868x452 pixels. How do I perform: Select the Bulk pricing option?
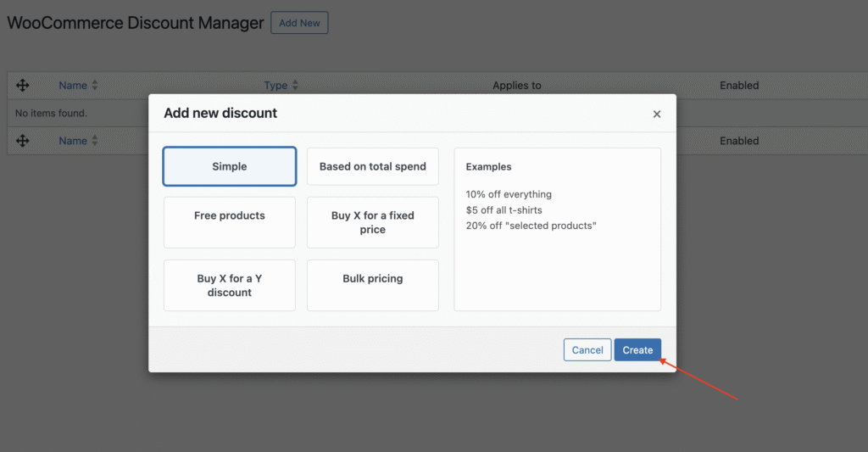tap(373, 285)
